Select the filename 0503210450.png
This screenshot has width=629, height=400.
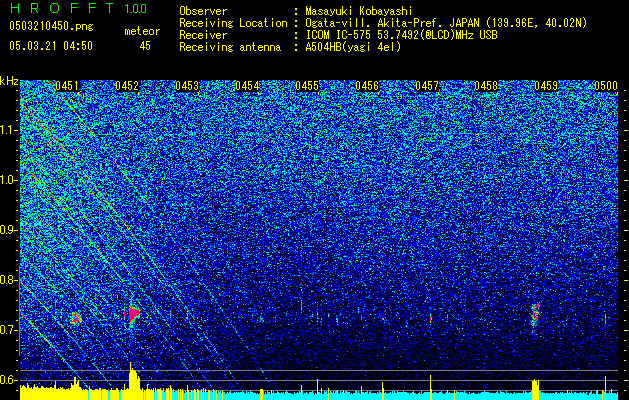pyautogui.click(x=51, y=27)
